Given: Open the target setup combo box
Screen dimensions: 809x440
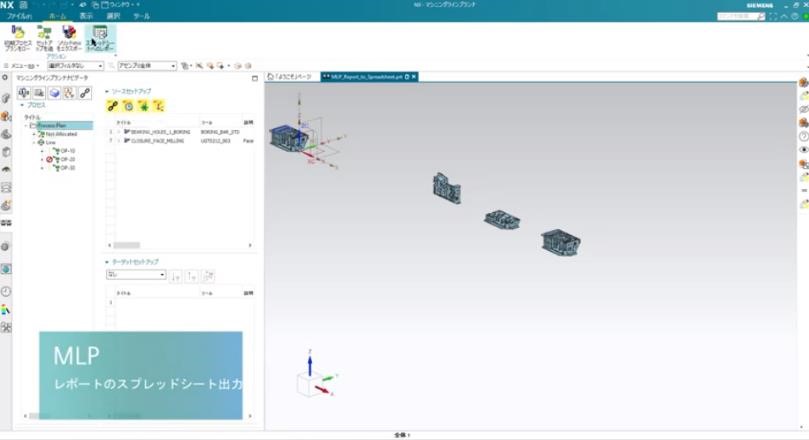Looking at the screenshot, I should click(x=136, y=274).
